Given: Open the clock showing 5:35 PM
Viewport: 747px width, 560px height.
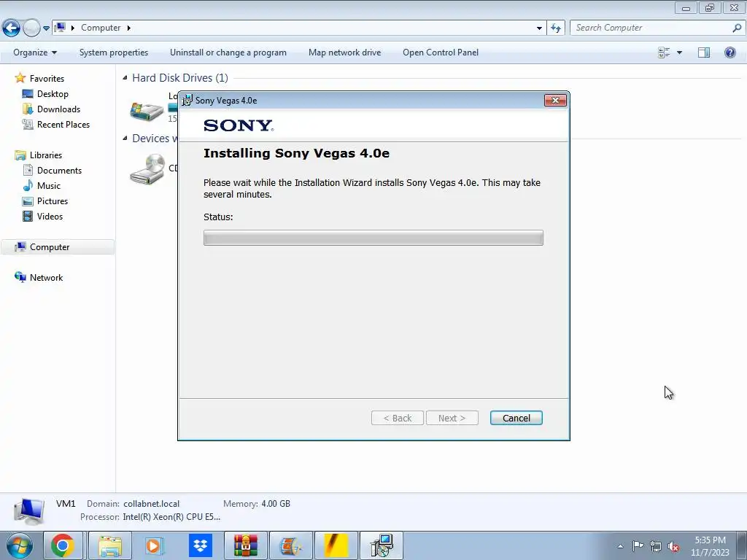Looking at the screenshot, I should click(x=710, y=546).
